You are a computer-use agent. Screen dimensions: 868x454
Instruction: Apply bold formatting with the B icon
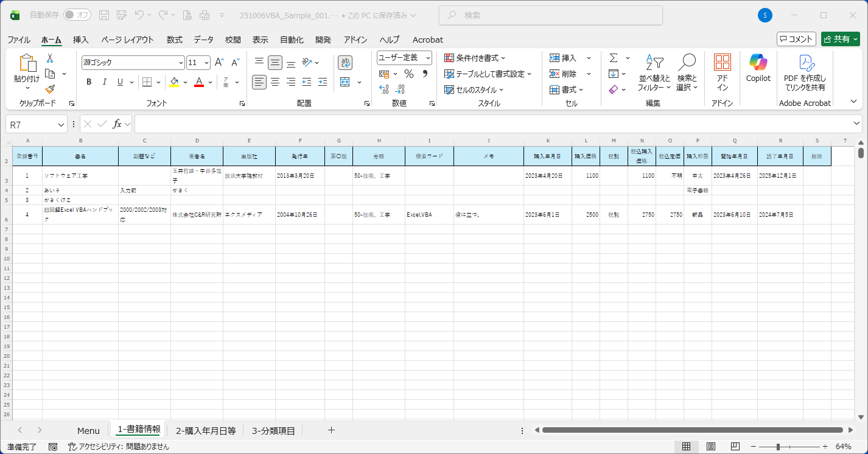pos(89,82)
